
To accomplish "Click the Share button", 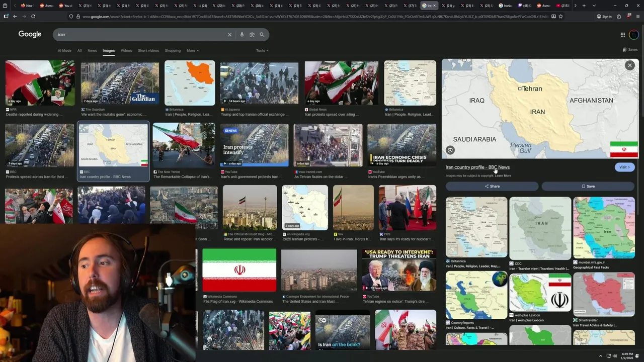I will (x=492, y=186).
